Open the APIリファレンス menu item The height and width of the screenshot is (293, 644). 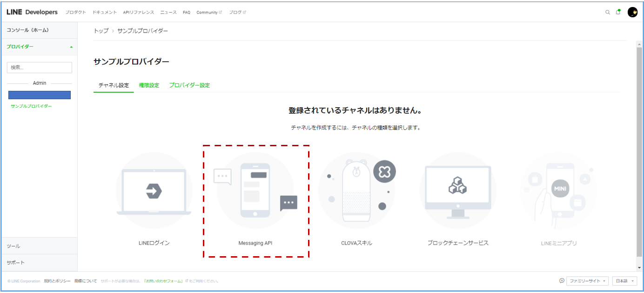pos(140,13)
